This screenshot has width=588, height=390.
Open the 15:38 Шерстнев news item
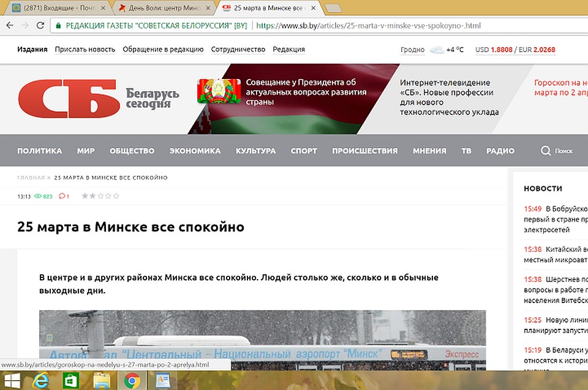[x=556, y=290]
